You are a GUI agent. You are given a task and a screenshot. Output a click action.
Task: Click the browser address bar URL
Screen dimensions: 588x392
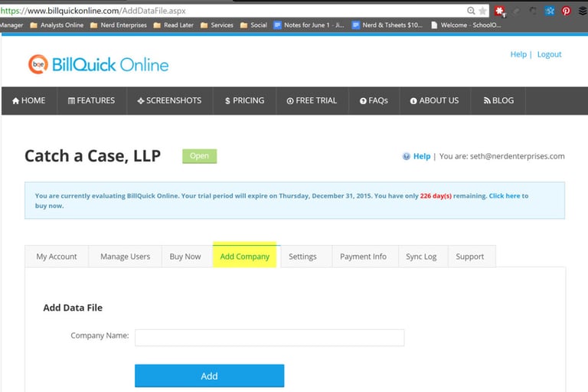[93, 11]
